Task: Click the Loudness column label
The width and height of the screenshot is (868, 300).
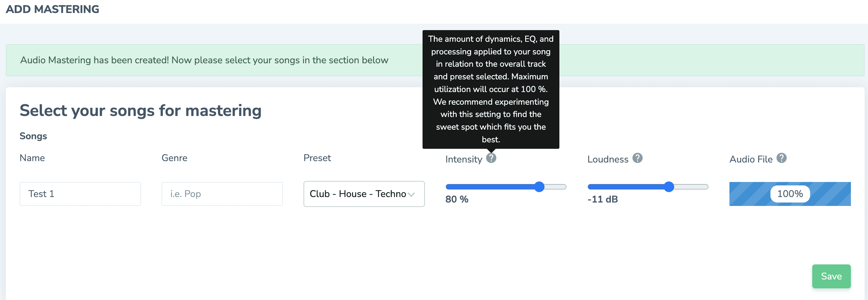Action: click(x=608, y=159)
